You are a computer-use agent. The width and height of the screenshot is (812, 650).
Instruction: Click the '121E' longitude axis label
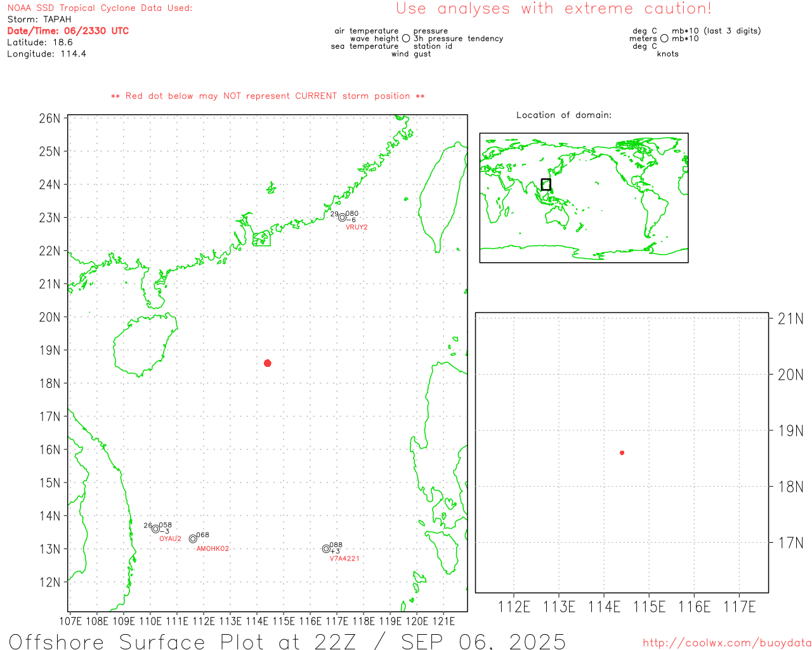(x=443, y=621)
